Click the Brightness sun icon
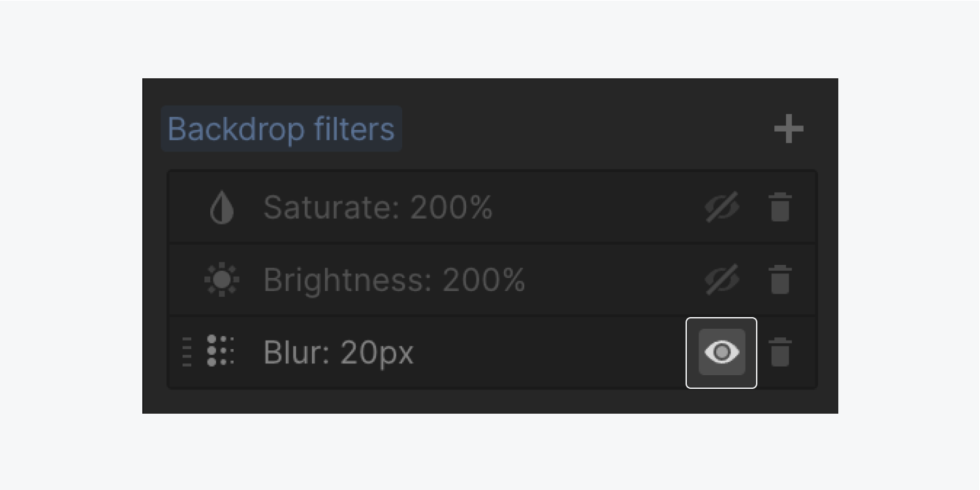The height and width of the screenshot is (490, 980). pos(221,281)
